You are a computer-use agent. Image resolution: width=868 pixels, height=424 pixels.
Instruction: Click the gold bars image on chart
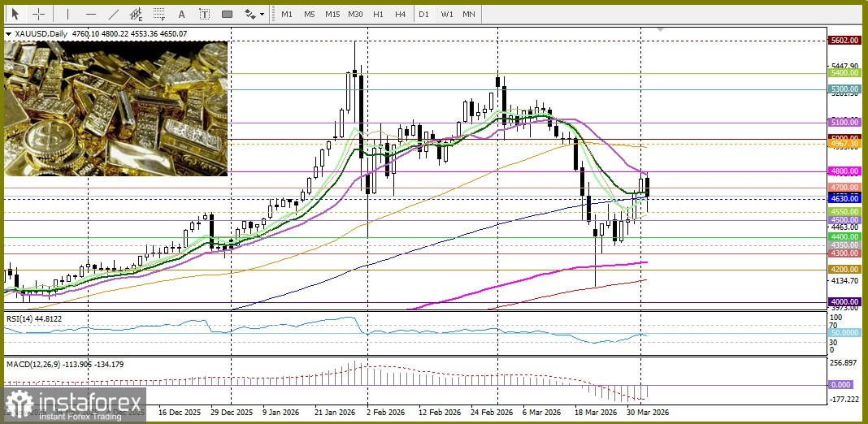click(115, 109)
